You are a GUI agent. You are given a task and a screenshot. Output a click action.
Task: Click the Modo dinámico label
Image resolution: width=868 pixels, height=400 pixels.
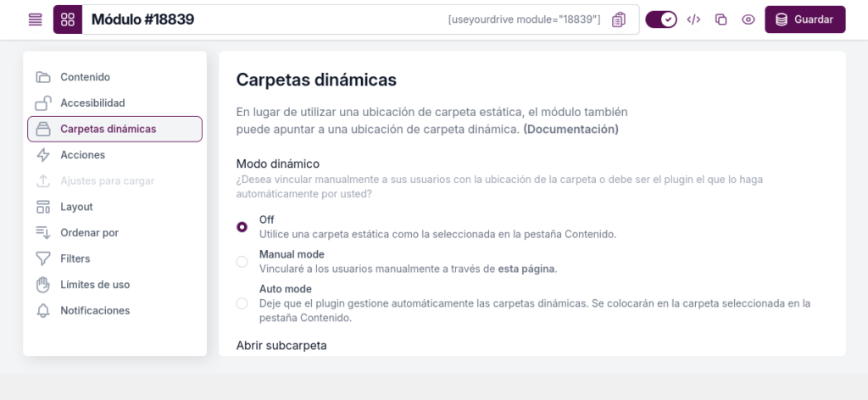coord(278,164)
